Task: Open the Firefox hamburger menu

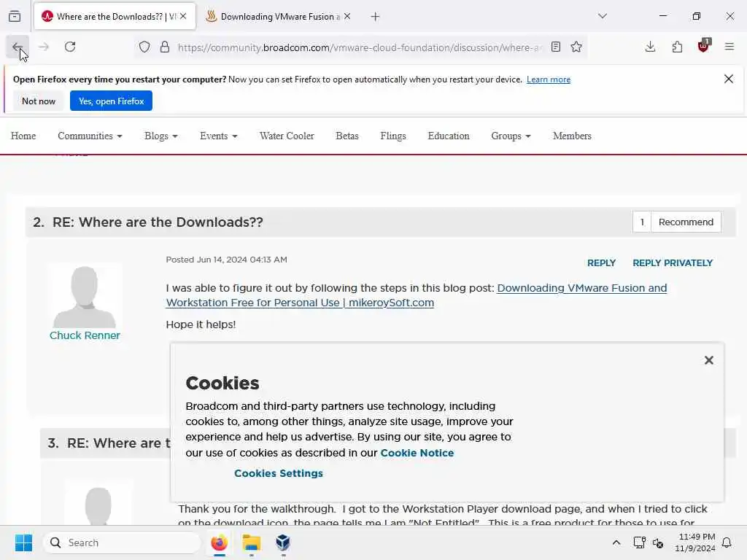Action: pos(729,47)
